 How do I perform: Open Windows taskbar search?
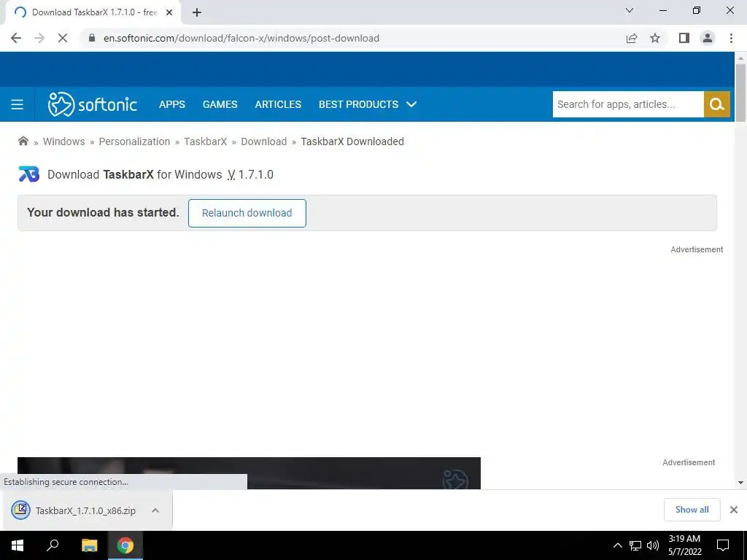53,545
